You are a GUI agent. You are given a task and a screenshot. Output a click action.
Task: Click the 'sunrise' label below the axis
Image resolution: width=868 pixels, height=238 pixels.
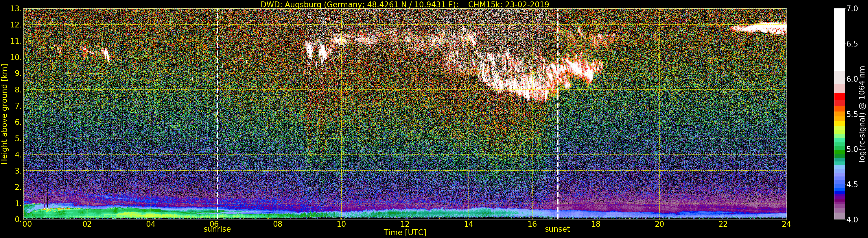click(x=217, y=229)
